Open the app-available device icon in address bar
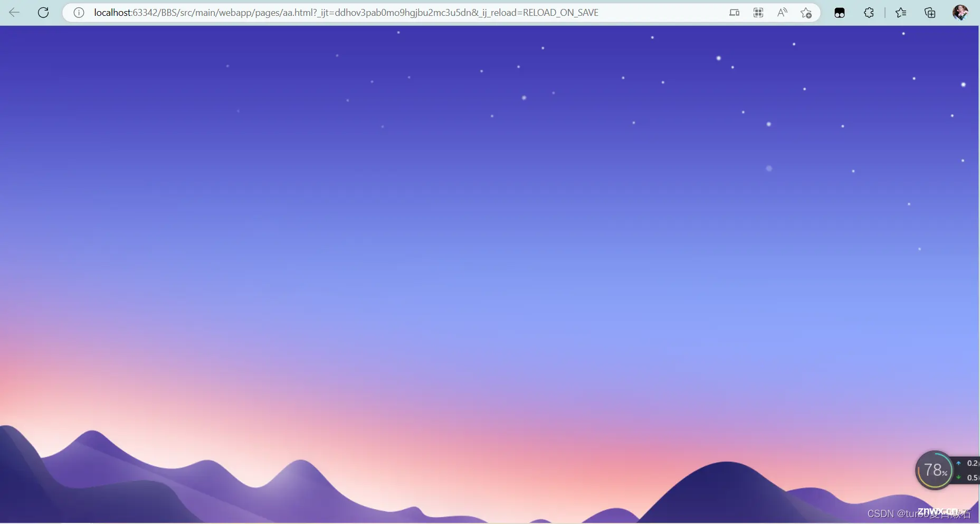 (x=734, y=13)
